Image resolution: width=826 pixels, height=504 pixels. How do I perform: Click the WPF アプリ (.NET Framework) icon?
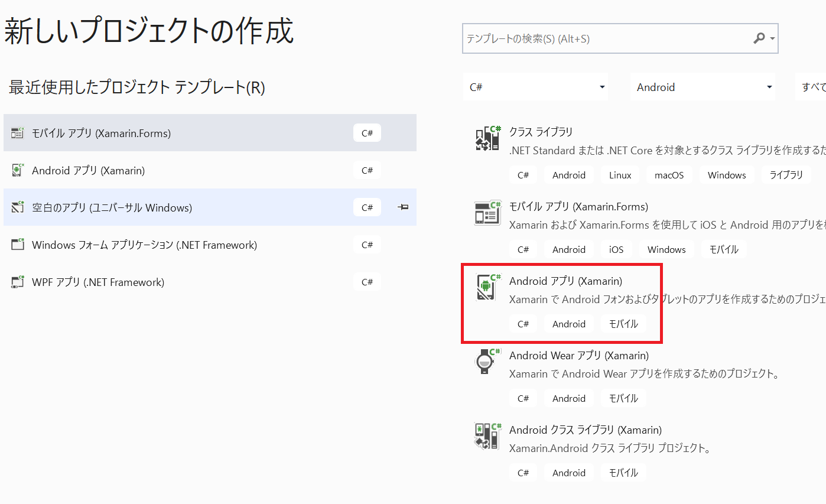click(17, 282)
